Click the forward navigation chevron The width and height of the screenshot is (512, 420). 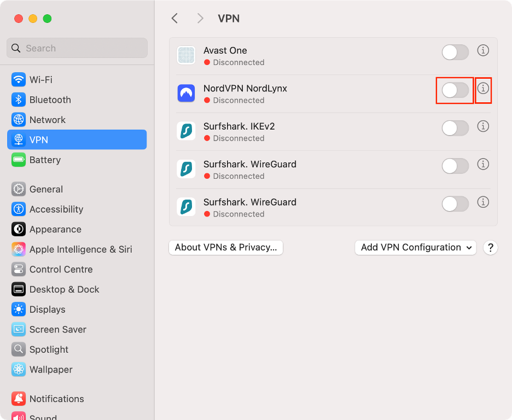(200, 18)
